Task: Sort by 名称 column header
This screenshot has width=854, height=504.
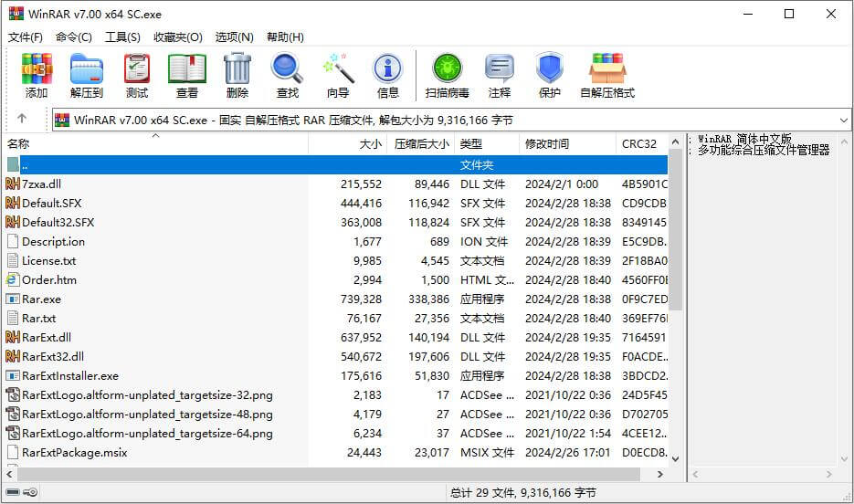Action: pyautogui.click(x=156, y=143)
